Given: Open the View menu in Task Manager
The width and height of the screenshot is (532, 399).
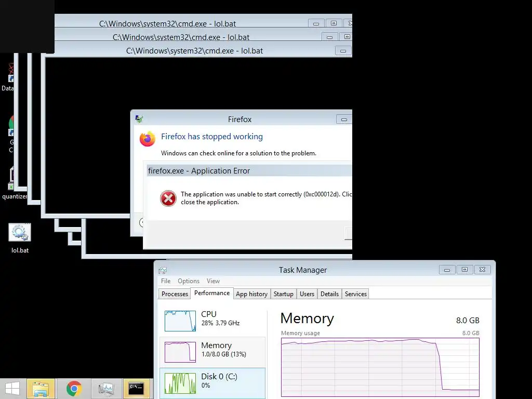Looking at the screenshot, I should 213,281.
